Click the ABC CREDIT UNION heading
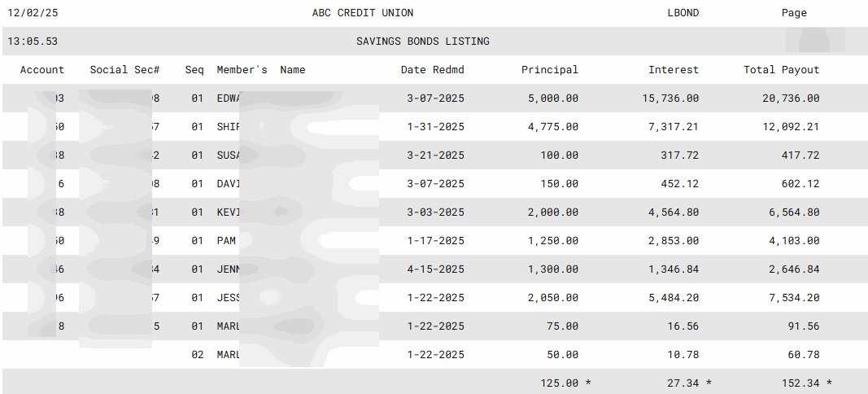Image resolution: width=868 pixels, height=394 pixels. point(363,13)
